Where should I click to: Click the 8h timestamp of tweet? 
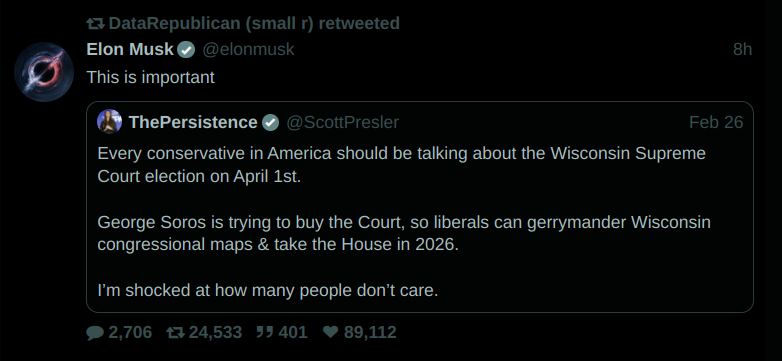(x=742, y=49)
